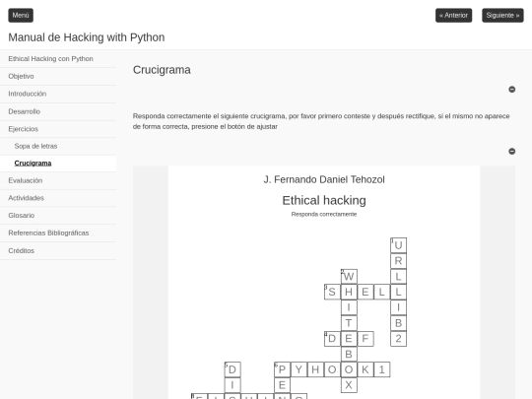
Task: Open Ethical Hacking con Python section
Action: (50, 59)
